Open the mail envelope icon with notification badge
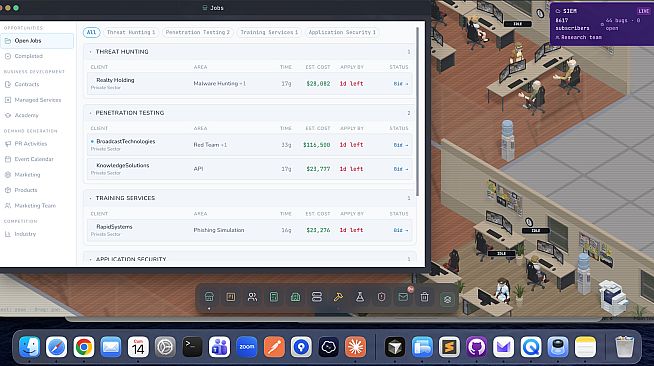Image resolution: width=654 pixels, height=366 pixels. (x=403, y=297)
